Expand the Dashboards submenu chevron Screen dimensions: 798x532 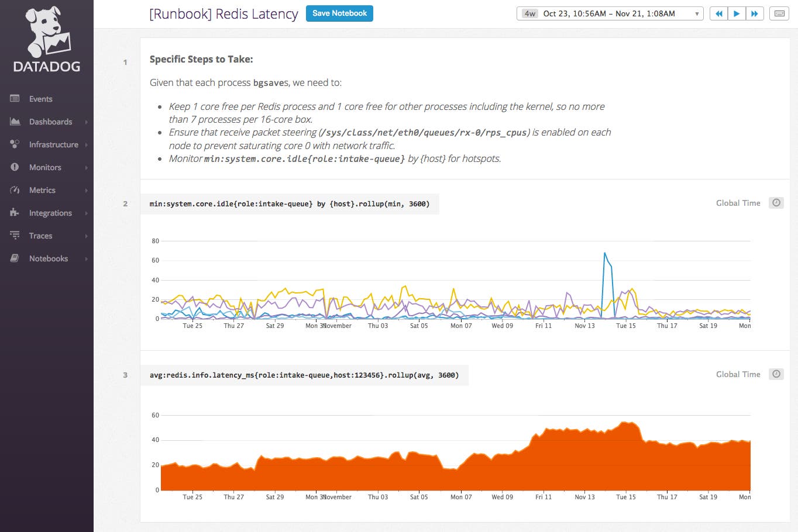pos(88,122)
